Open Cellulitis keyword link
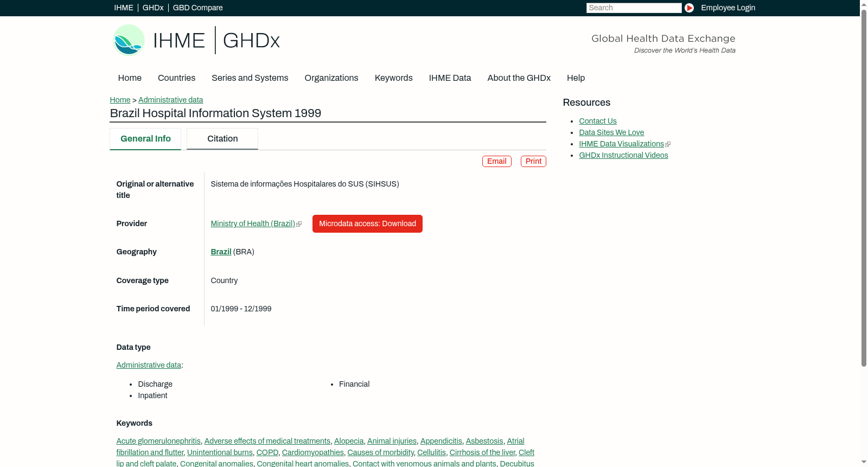 point(431,452)
